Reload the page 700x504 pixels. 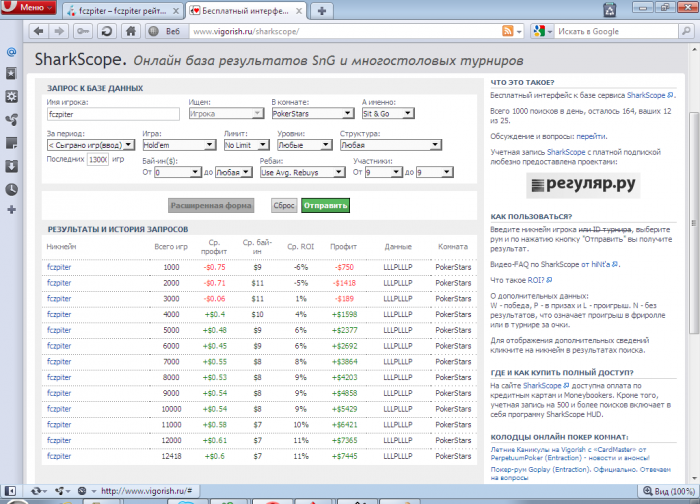coord(107,31)
